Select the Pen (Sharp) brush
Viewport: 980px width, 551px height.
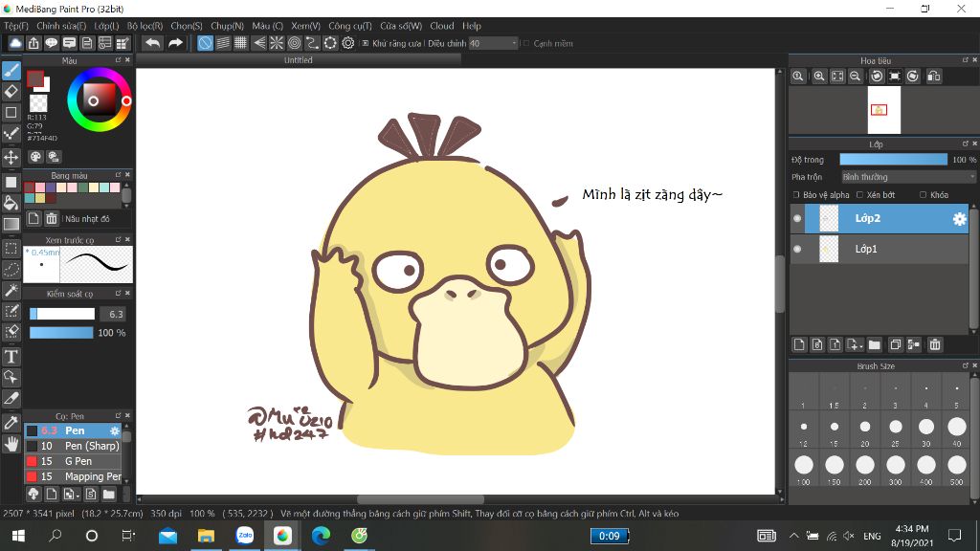[73, 446]
